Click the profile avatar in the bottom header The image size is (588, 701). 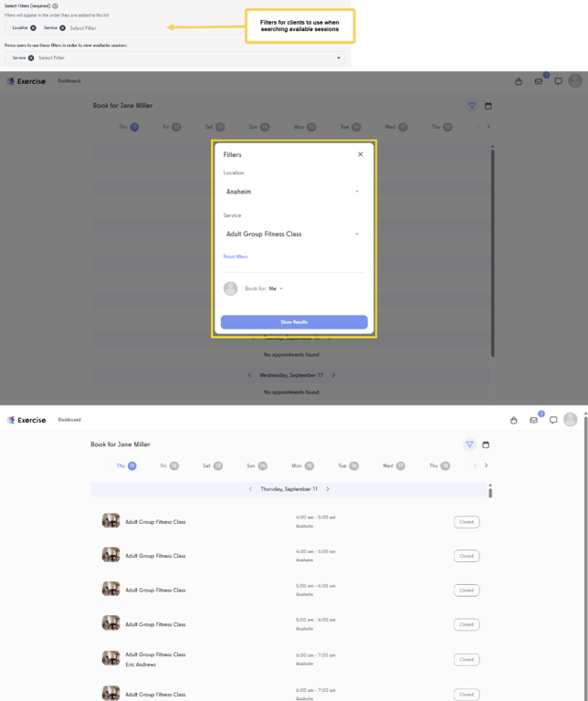click(570, 419)
